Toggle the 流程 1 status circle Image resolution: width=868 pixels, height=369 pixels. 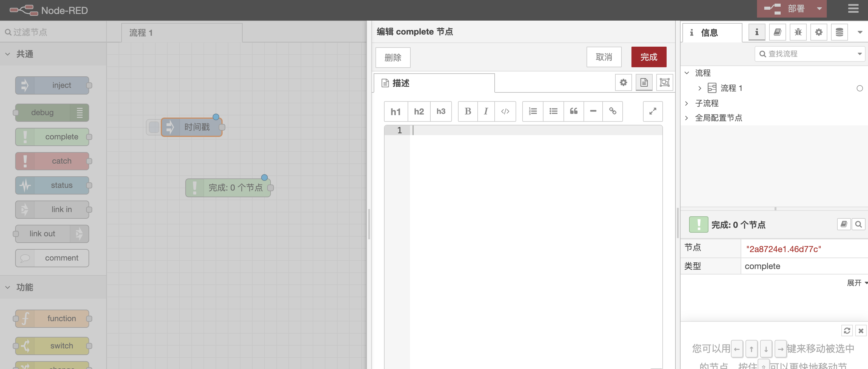tap(860, 88)
